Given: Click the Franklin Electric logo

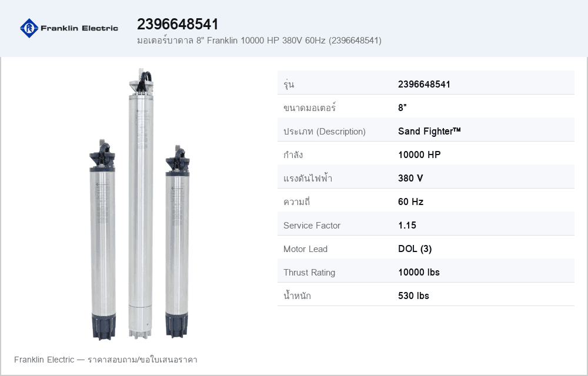Looking at the screenshot, I should [x=69, y=28].
